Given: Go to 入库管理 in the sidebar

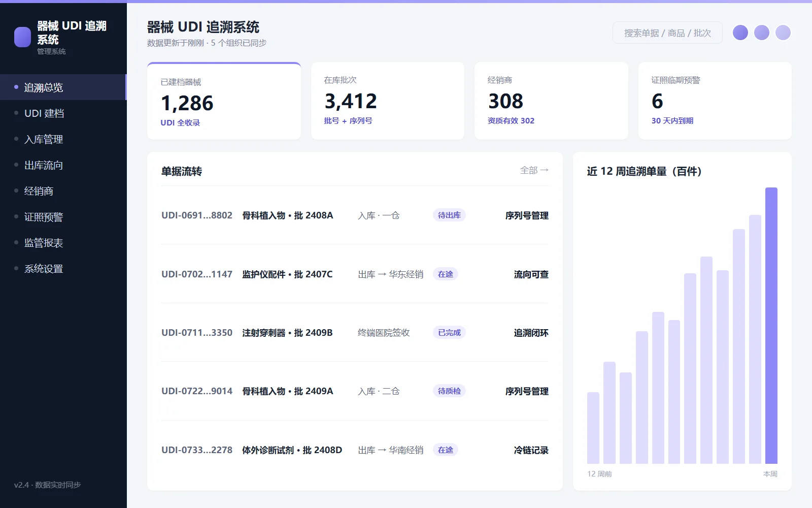Looking at the screenshot, I should 63,139.
